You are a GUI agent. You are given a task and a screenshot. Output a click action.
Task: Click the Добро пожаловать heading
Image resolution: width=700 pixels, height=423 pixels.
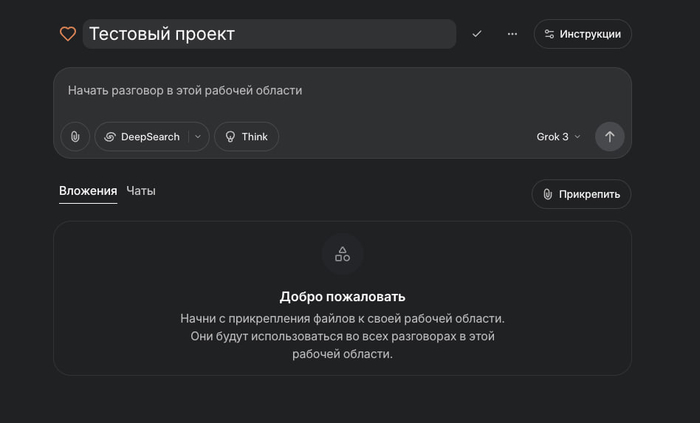click(x=342, y=297)
